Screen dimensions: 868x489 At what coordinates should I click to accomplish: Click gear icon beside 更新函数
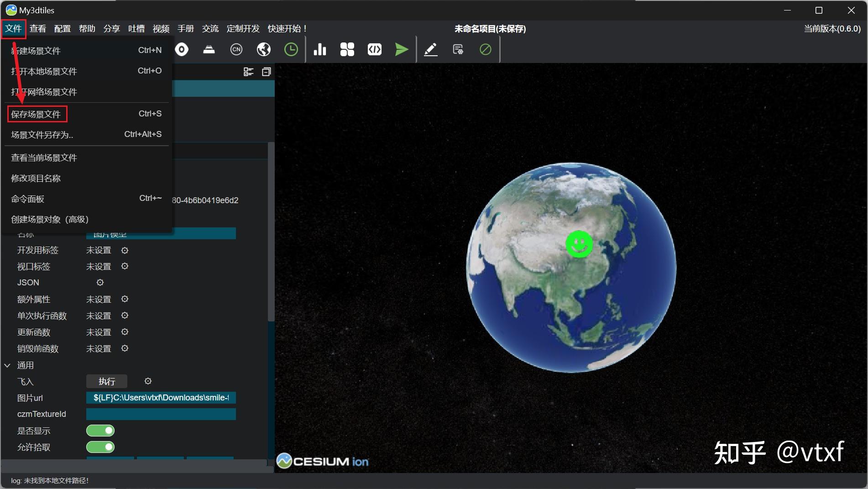pos(125,332)
